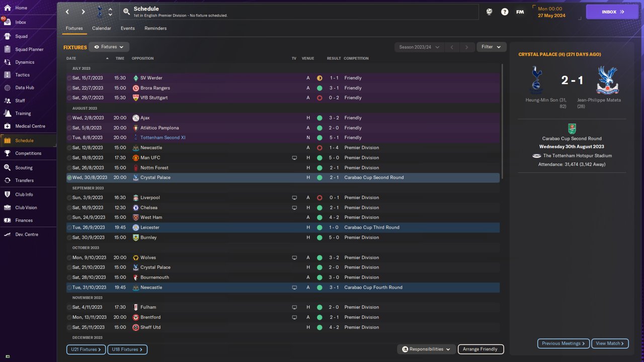
Task: Go to the Medical Centre
Action: [x=7, y=126]
